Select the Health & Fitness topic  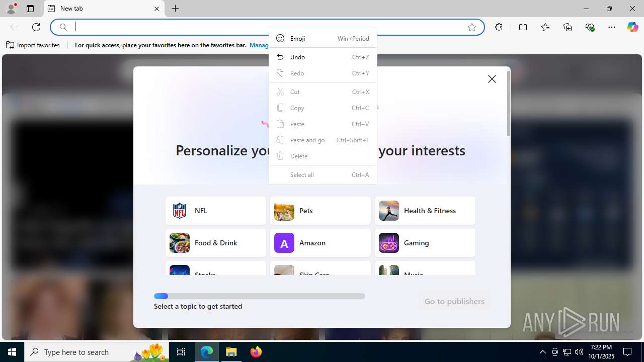point(425,211)
